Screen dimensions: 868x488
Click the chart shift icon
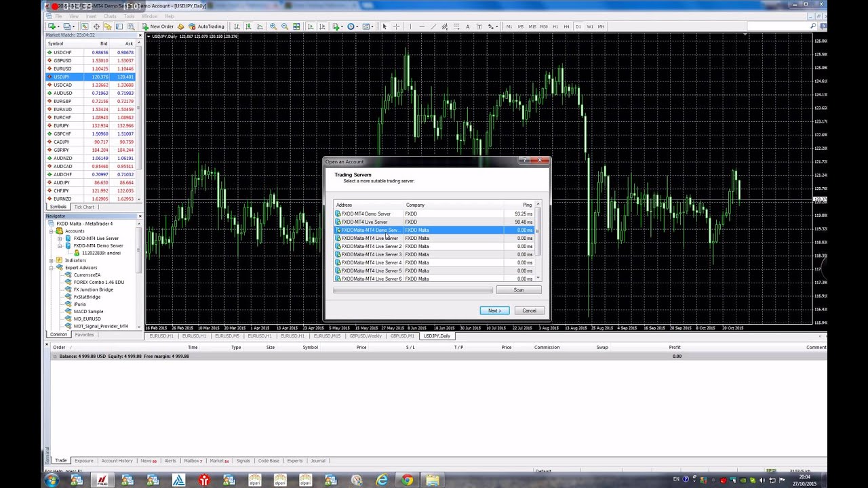click(x=322, y=26)
